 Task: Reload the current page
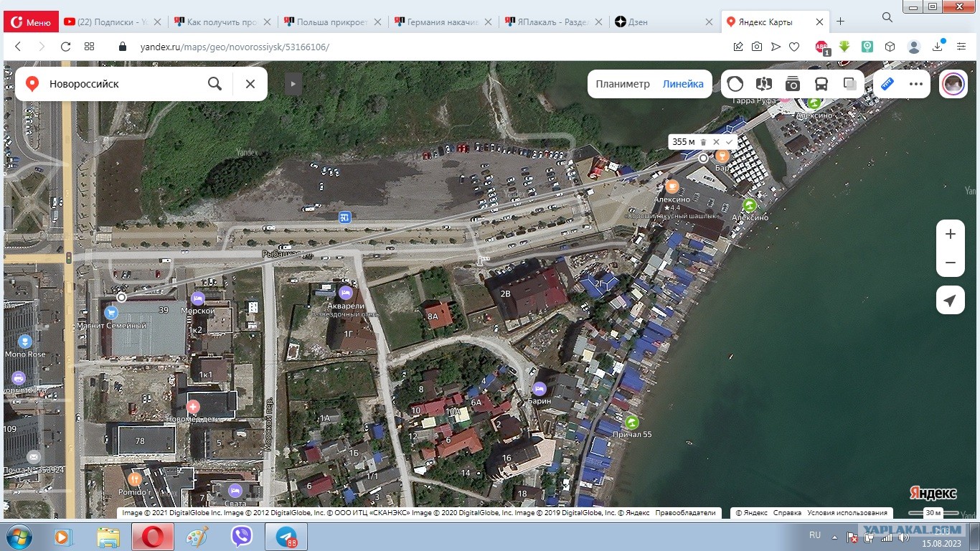(65, 47)
